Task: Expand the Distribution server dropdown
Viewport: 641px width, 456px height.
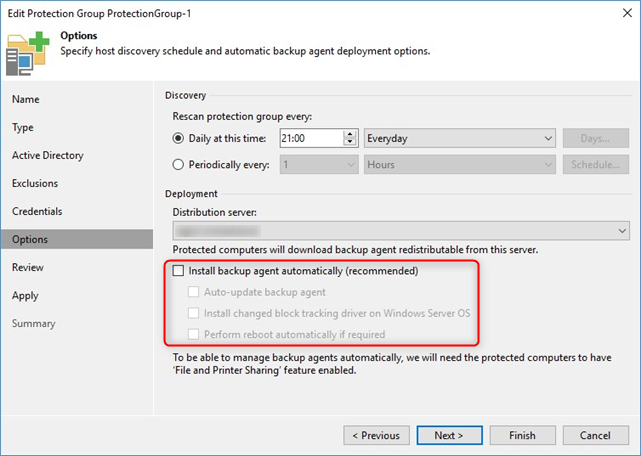Action: (401, 230)
